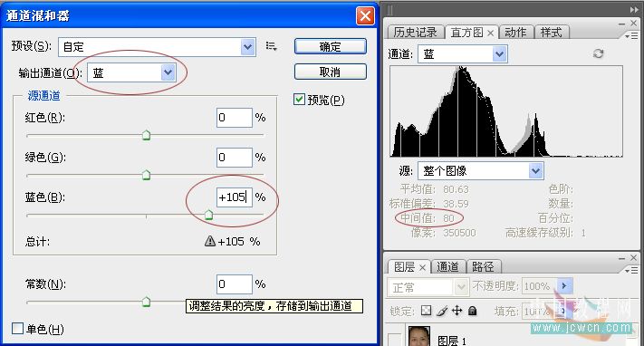Image resolution: width=644 pixels, height=346 pixels.
Task: Click the 取消 Cancel button
Action: pyautogui.click(x=331, y=72)
